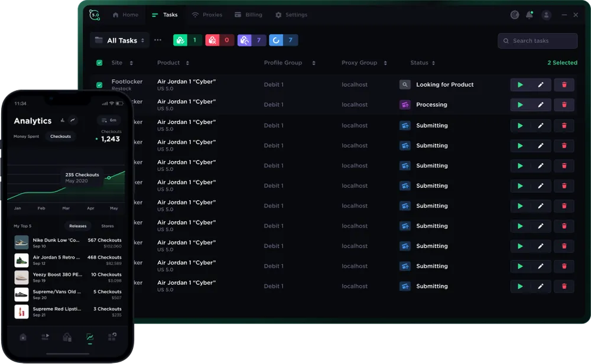Delete the Looking for Product task
This screenshot has height=364, width=591.
(564, 84)
